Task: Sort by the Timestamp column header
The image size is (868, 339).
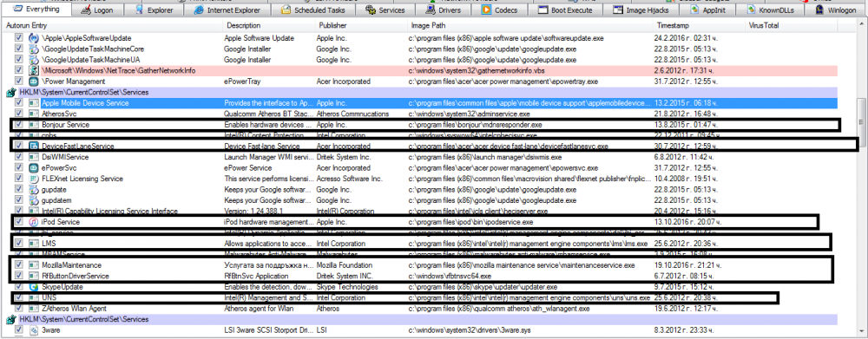Action: tap(699, 25)
